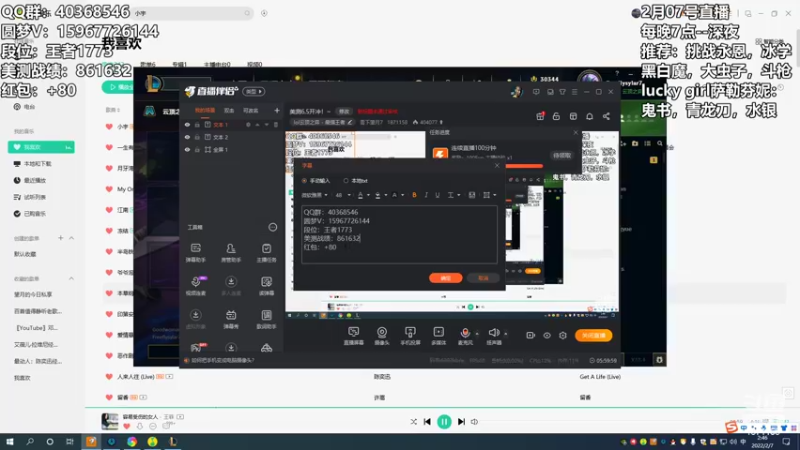Viewport: 800px width, 450px height.
Task: Start recording with the camera record icon
Action: click(x=531, y=335)
